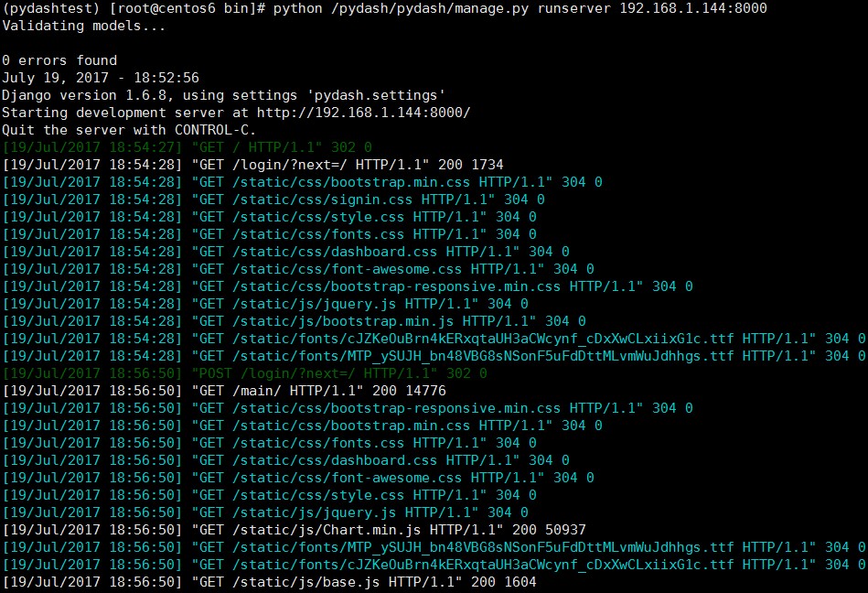Click the 18:56:50 '/static/css/fonts.css' log line
This screenshot has height=593, width=868.
tap(270, 443)
